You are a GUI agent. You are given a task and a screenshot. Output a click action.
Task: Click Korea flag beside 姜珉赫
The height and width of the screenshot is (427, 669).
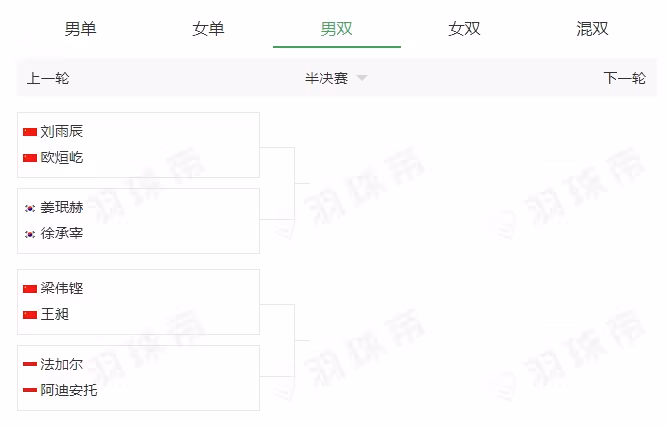pyautogui.click(x=30, y=208)
